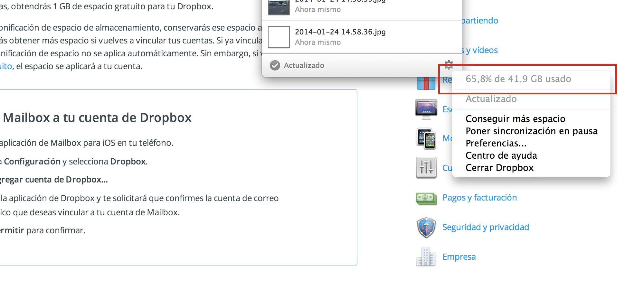The height and width of the screenshot is (299, 644).
Task: Choose Cerrar Dropbox in the menu
Action: [499, 168]
